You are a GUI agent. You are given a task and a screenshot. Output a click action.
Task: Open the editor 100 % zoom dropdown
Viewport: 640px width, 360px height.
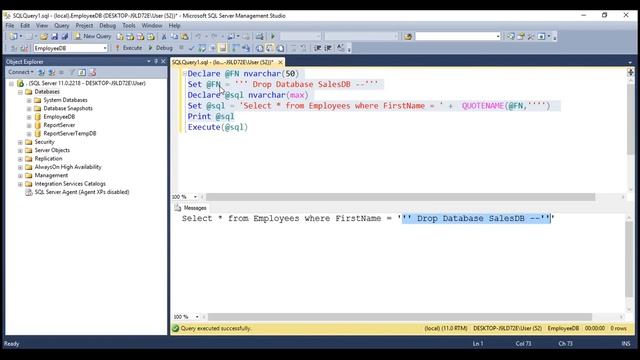[x=195, y=197]
